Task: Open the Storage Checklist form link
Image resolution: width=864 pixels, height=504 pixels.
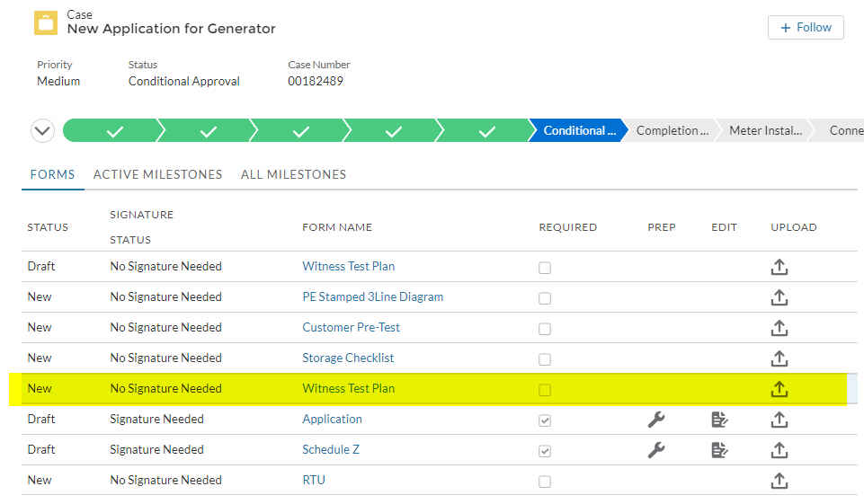Action: [348, 358]
